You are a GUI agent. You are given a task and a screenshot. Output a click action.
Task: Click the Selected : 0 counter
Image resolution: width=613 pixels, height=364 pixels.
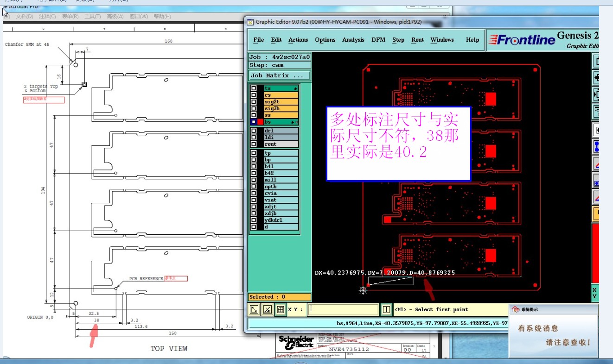pyautogui.click(x=280, y=297)
